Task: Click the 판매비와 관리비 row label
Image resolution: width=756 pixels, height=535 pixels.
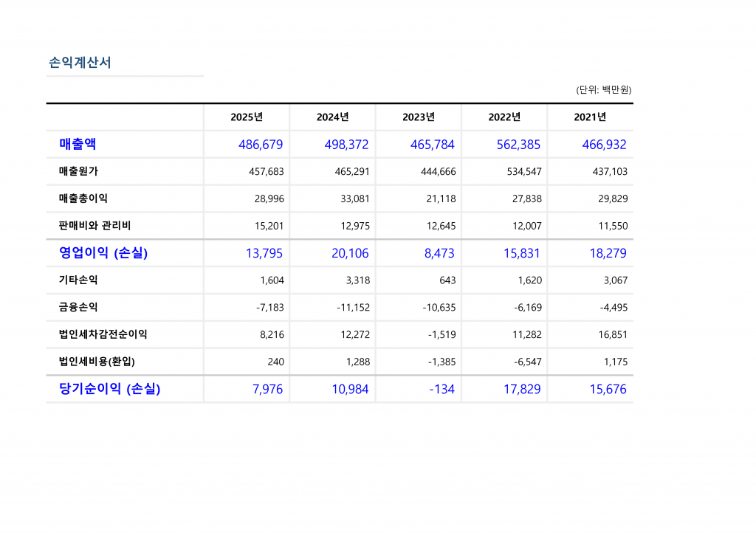Action: pyautogui.click(x=94, y=226)
